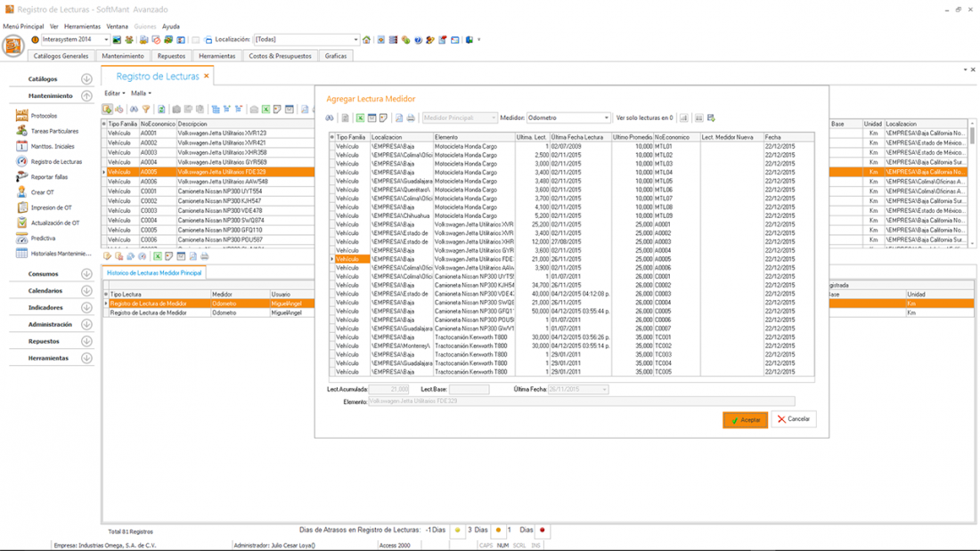Click the home icon in top toolbar
The height and width of the screenshot is (551, 980).
pos(366,40)
